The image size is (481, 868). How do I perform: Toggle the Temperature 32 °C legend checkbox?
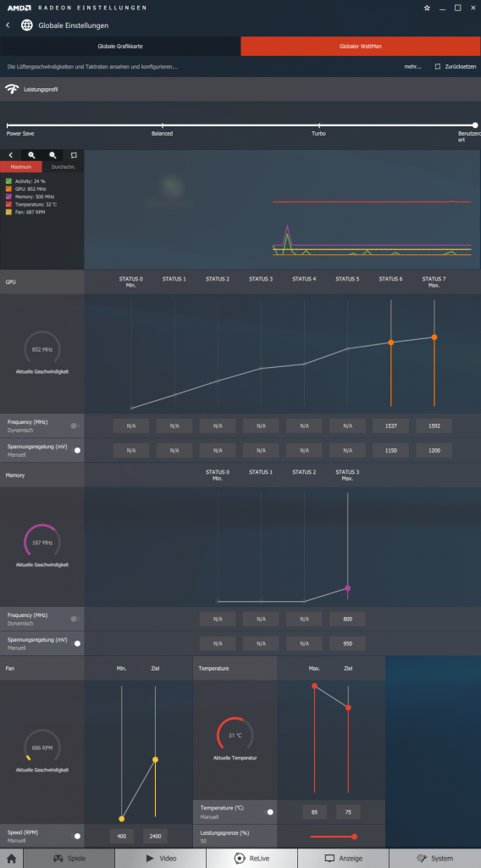click(8, 204)
